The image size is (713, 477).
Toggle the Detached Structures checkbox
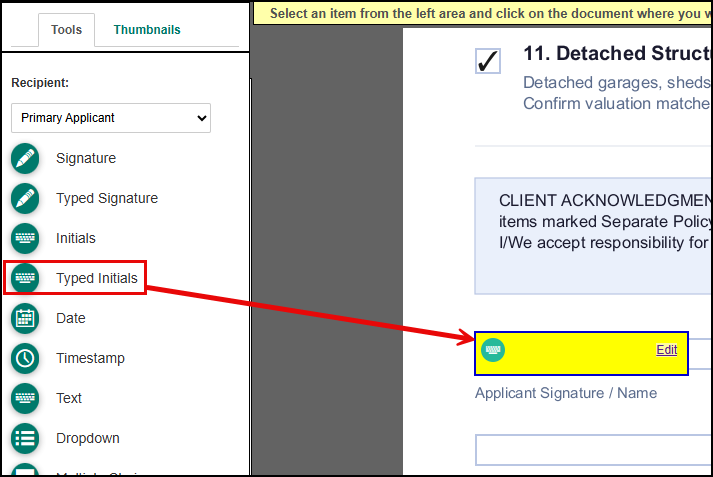[488, 61]
